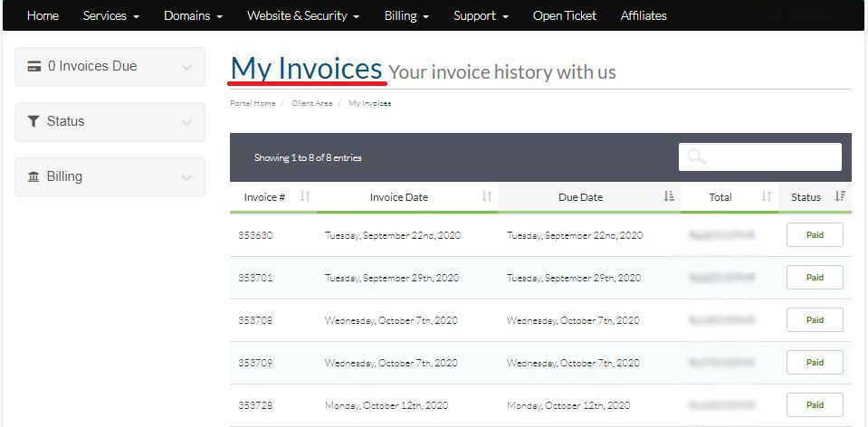
Task: Sort by Due Date sort icon
Action: click(x=669, y=196)
